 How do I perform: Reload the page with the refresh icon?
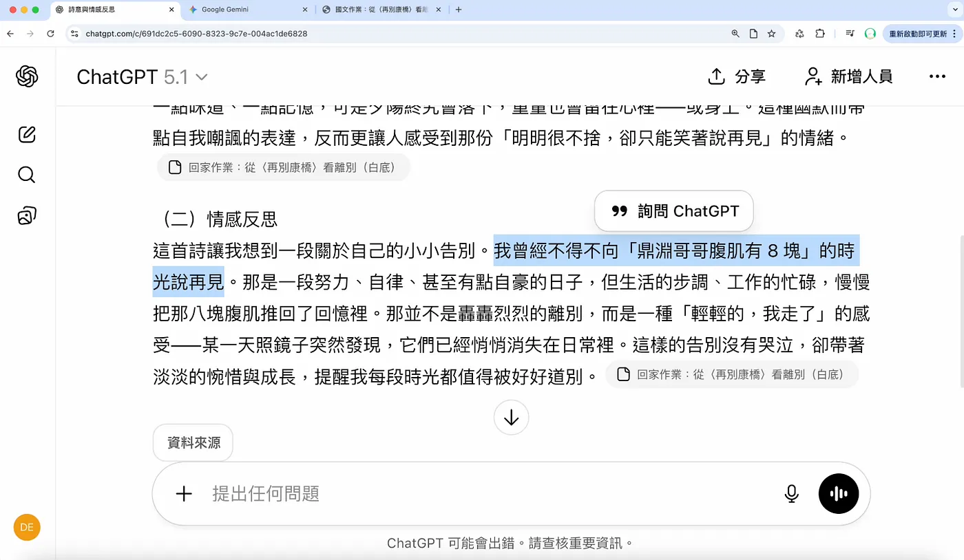[50, 33]
